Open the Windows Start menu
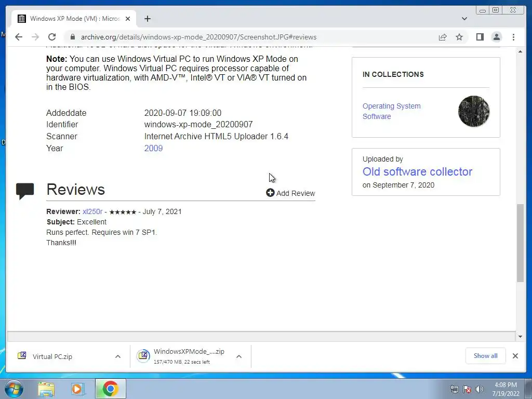Image resolution: width=532 pixels, height=399 pixels. coord(14,389)
